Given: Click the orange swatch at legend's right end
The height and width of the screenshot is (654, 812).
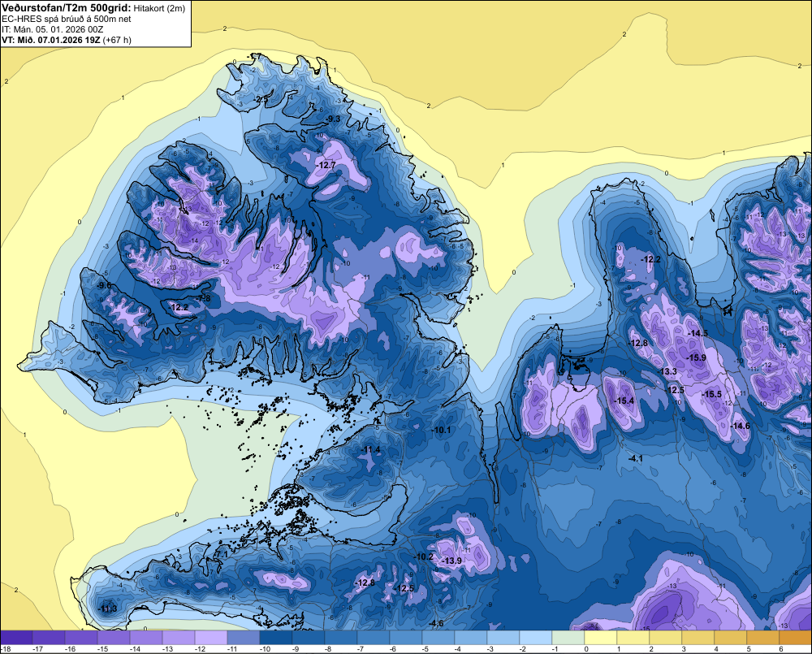Looking at the screenshot, I should click(794, 638).
